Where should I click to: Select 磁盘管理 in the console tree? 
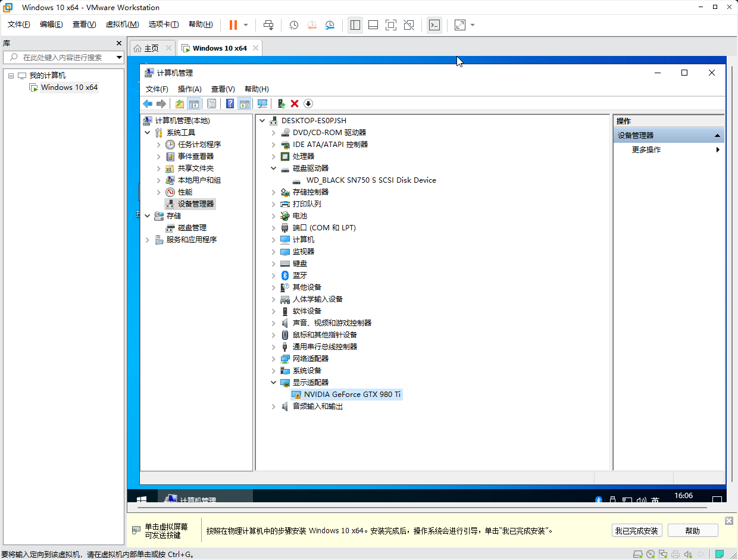pyautogui.click(x=192, y=227)
